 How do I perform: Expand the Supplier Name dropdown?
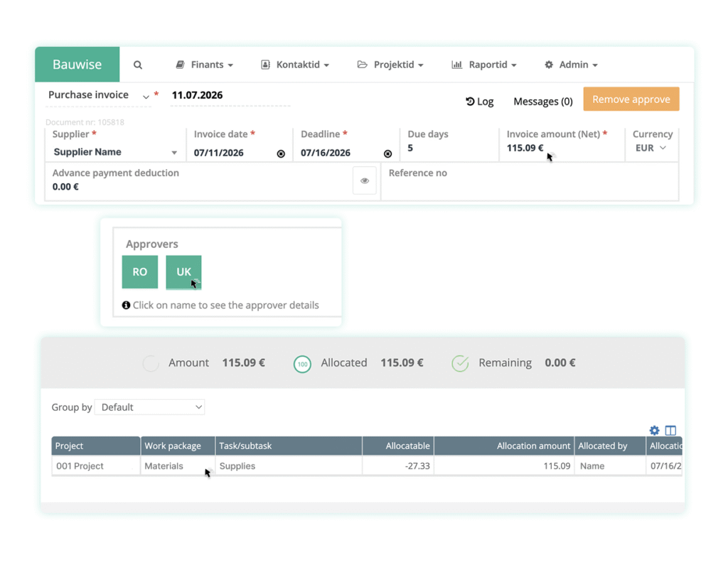[173, 152]
